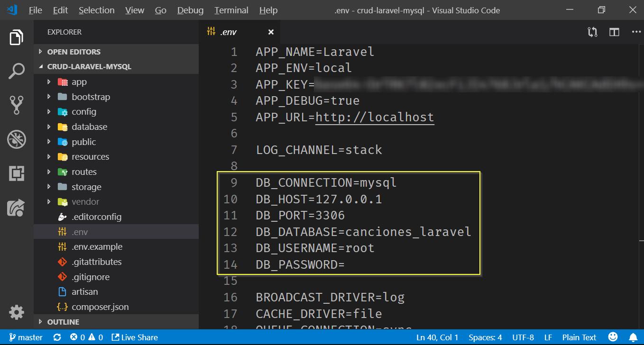Select the .env editor tab

(239, 32)
